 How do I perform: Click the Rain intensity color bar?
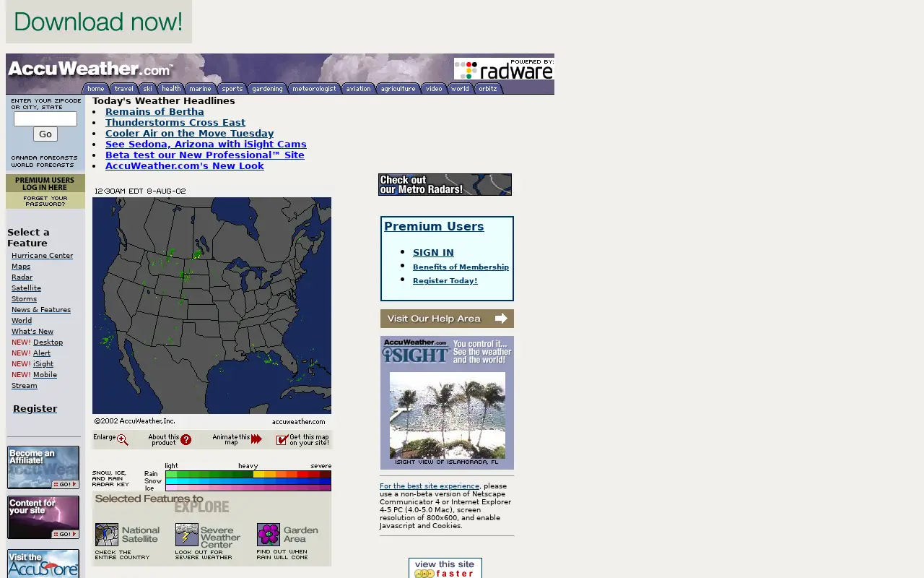(x=248, y=474)
